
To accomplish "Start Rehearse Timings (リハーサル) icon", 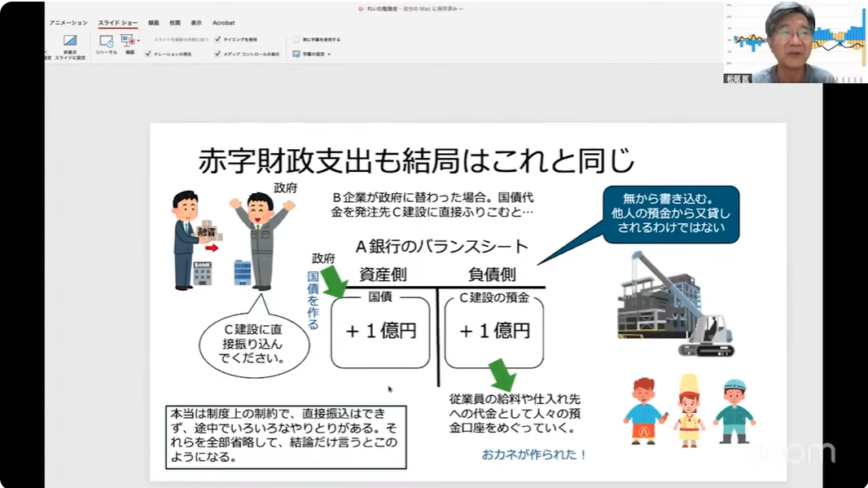I will (x=106, y=41).
